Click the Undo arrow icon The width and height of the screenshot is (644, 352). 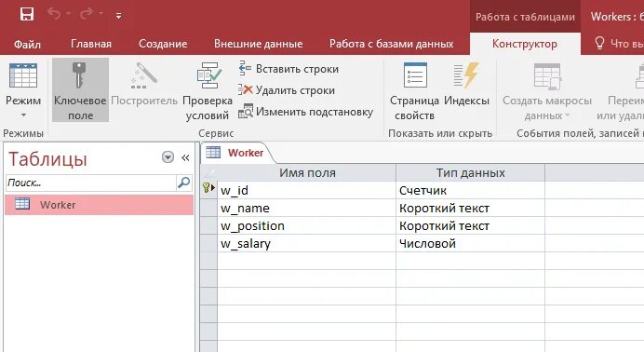[54, 14]
